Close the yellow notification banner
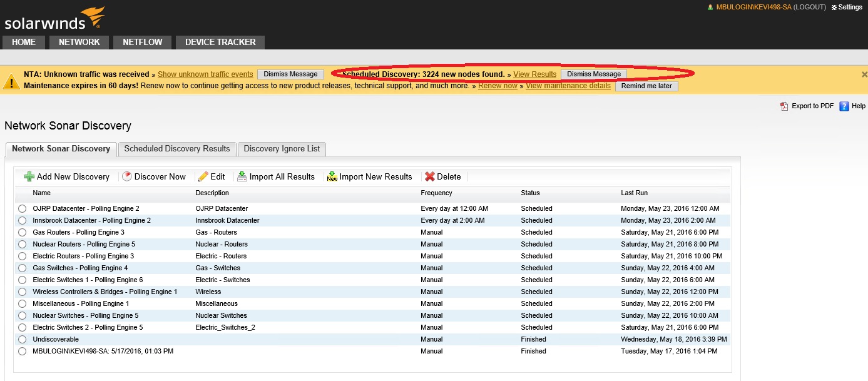 864,74
